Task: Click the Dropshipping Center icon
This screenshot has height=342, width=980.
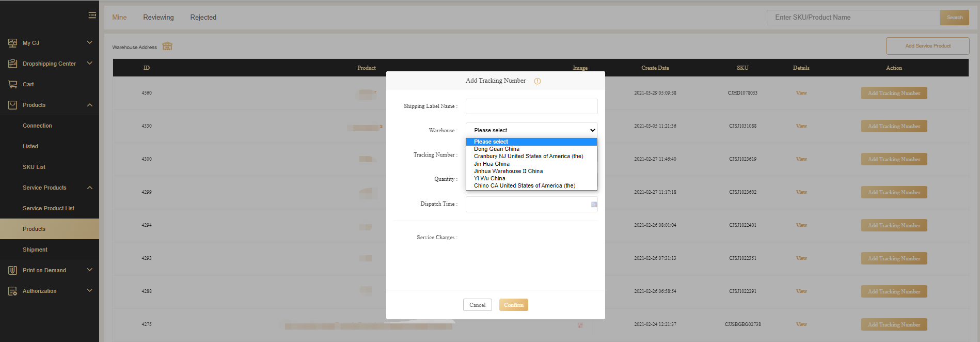Action: [x=12, y=64]
